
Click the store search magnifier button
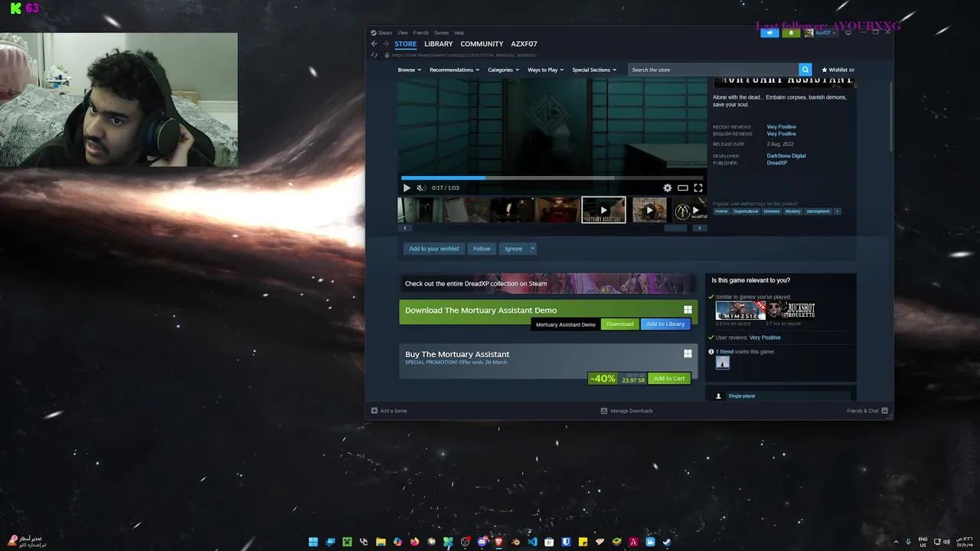805,70
